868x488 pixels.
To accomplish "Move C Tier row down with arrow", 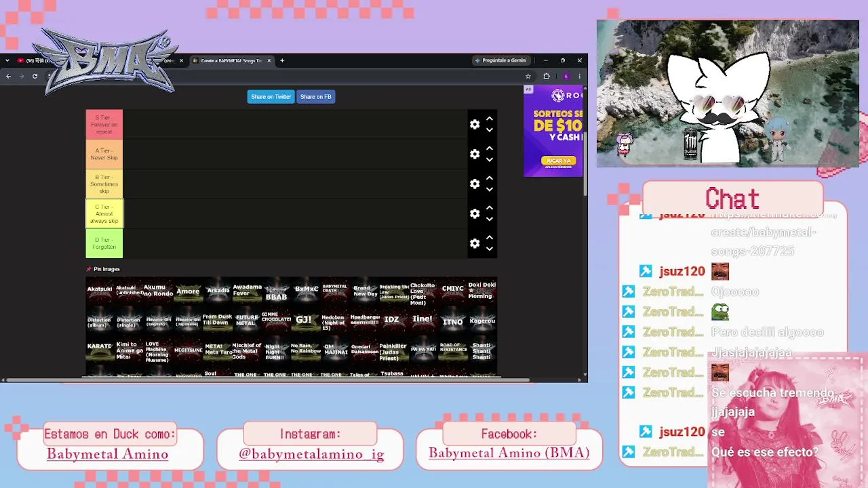I will click(x=489, y=220).
